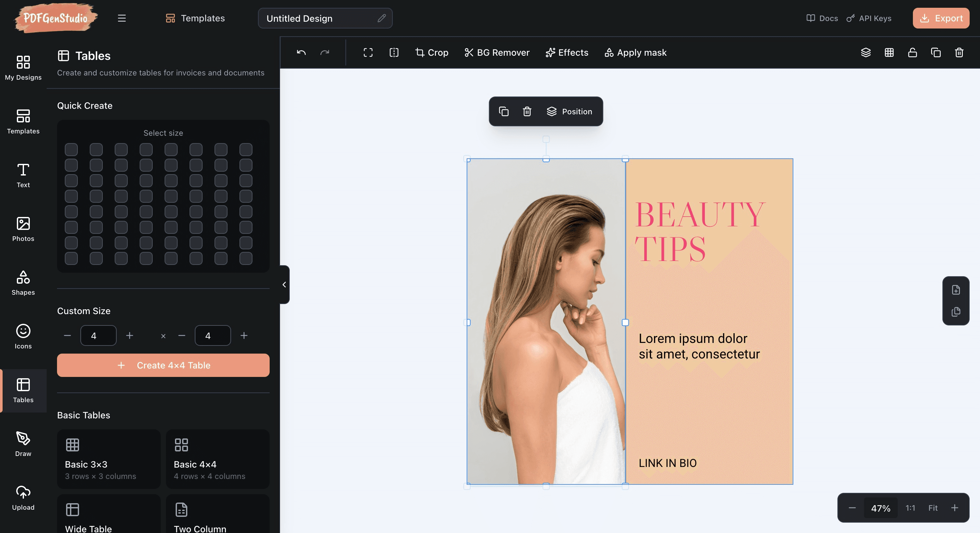This screenshot has height=533, width=980.
Task: Toggle the grid icon in toolbar
Action: coord(889,52)
